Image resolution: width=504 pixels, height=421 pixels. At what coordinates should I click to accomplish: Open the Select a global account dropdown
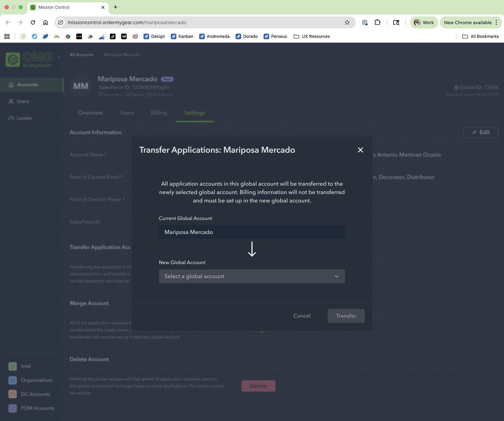(x=252, y=276)
